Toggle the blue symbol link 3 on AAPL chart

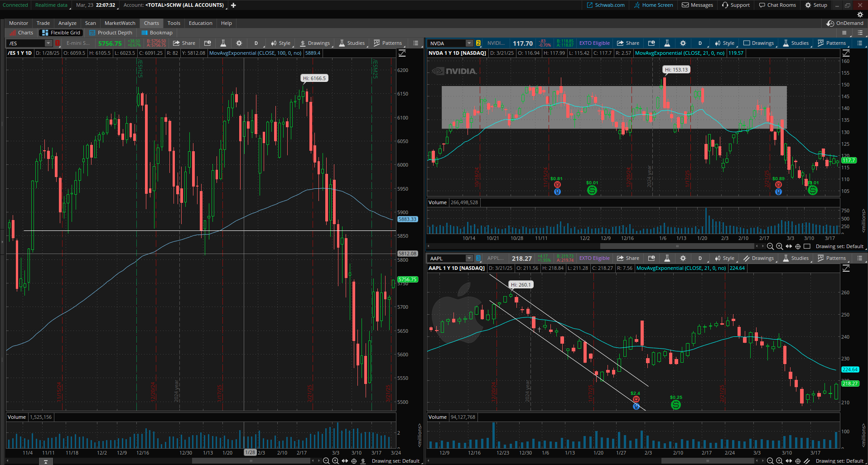tap(478, 258)
